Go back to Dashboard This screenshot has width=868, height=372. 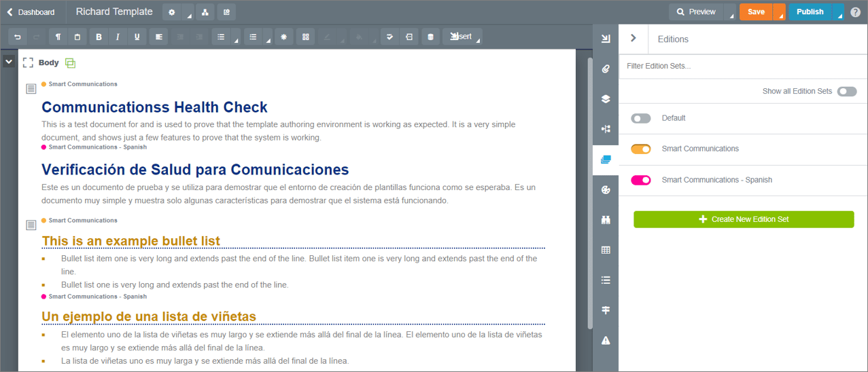[31, 12]
